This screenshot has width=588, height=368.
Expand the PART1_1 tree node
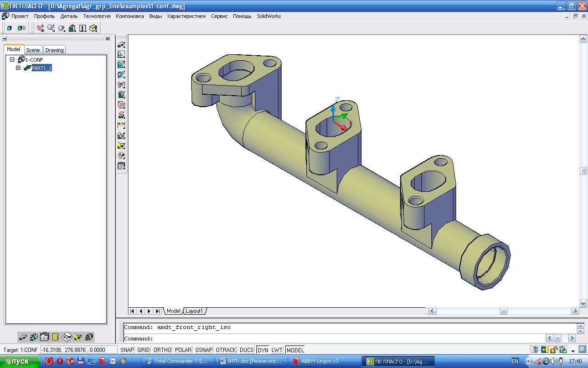[18, 68]
